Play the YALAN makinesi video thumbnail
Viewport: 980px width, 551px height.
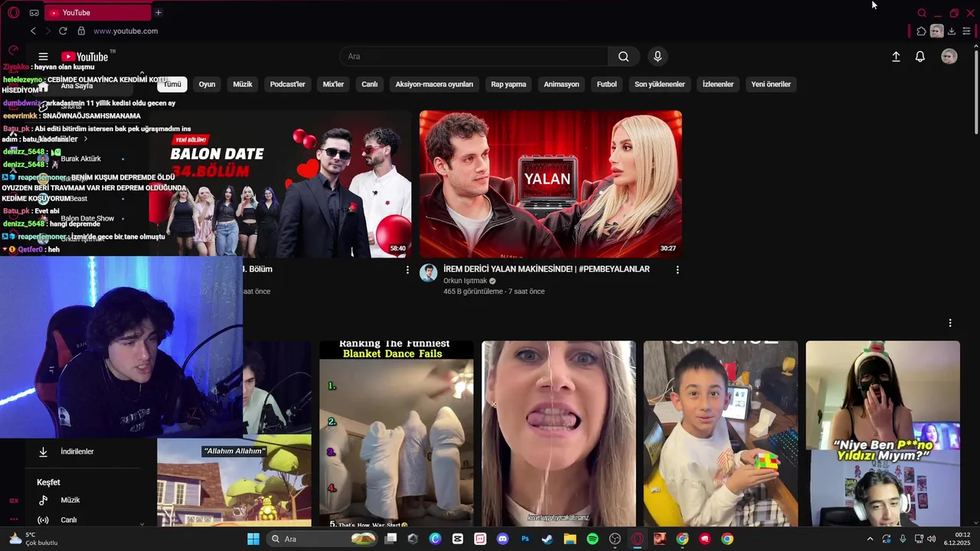click(x=550, y=184)
